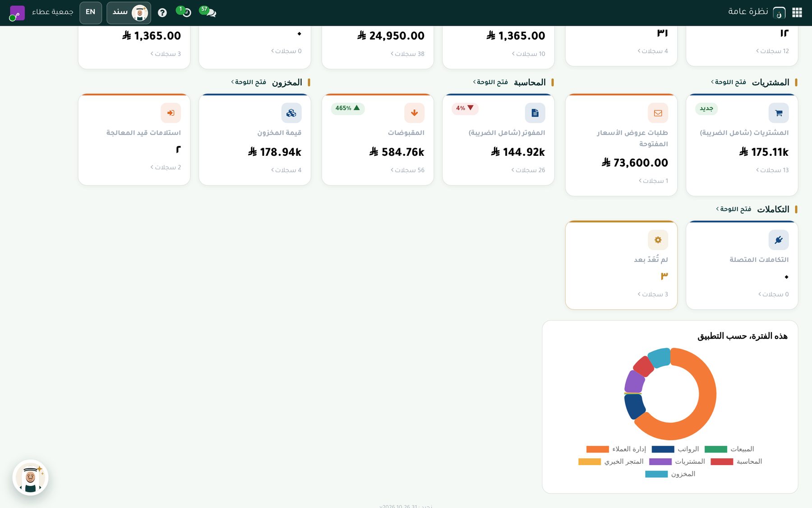
Task: Expand 26 سجلات under المفوتر card
Action: (x=528, y=170)
